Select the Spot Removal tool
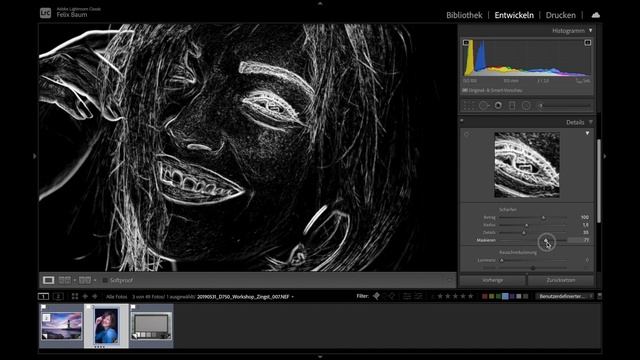640x360 pixels. (484, 106)
